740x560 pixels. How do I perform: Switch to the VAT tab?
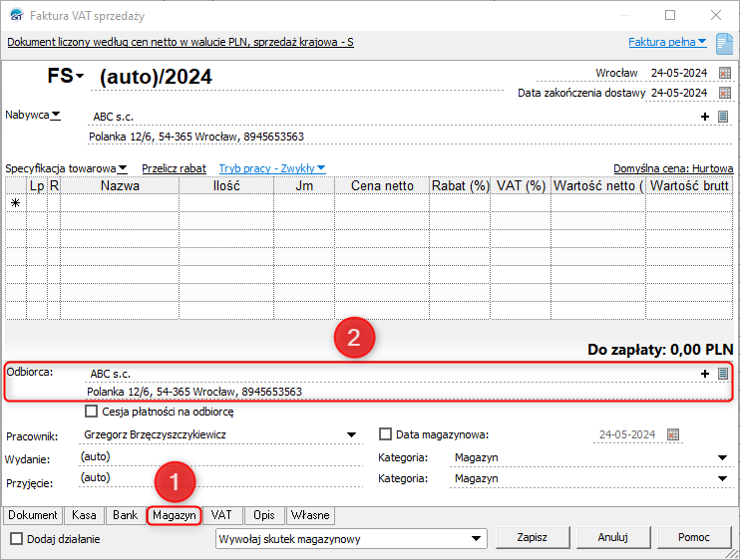click(x=220, y=515)
